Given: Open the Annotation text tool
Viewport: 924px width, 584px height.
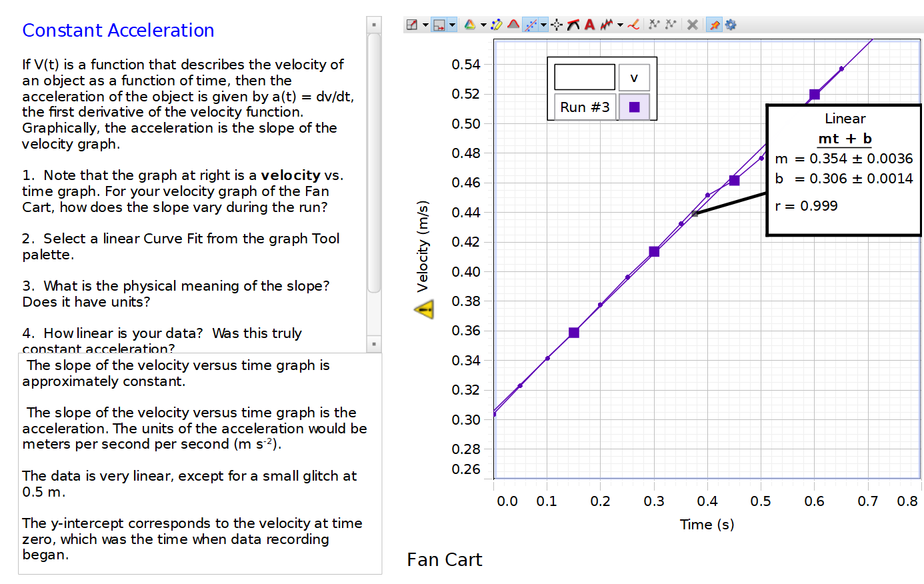Looking at the screenshot, I should coord(589,25).
